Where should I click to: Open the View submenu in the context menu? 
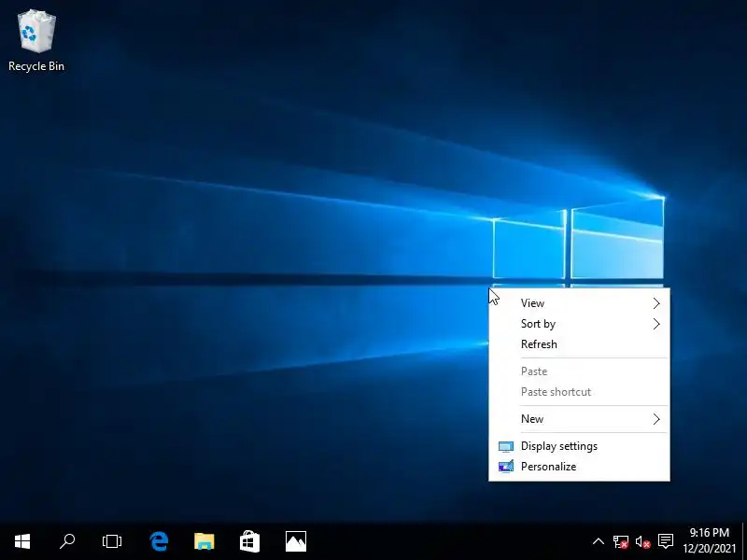tap(579, 303)
